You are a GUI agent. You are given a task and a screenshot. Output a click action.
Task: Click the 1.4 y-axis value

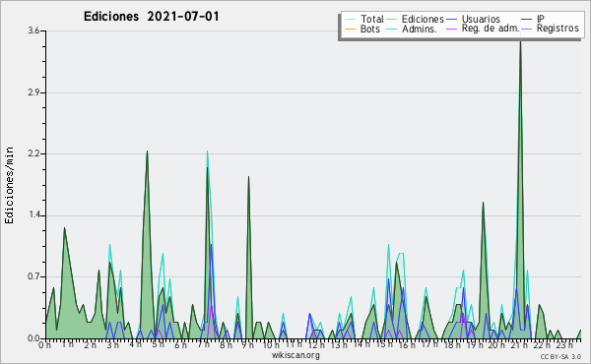(33, 215)
